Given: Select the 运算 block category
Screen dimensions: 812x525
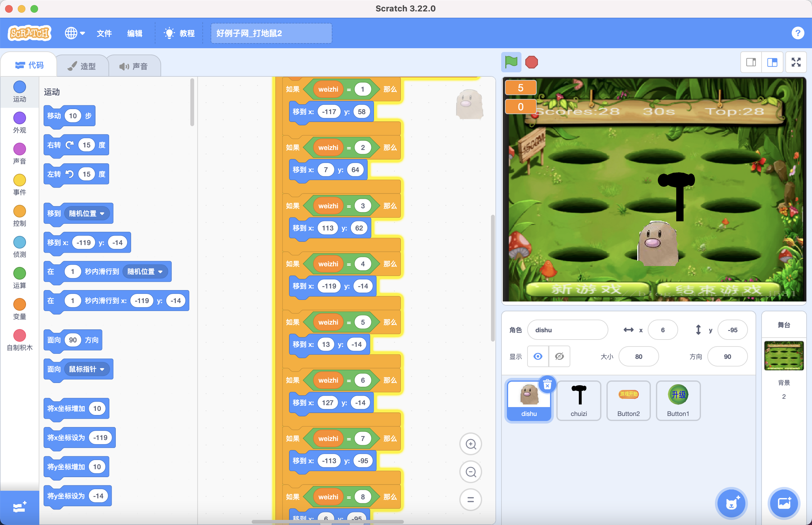Looking at the screenshot, I should [19, 277].
